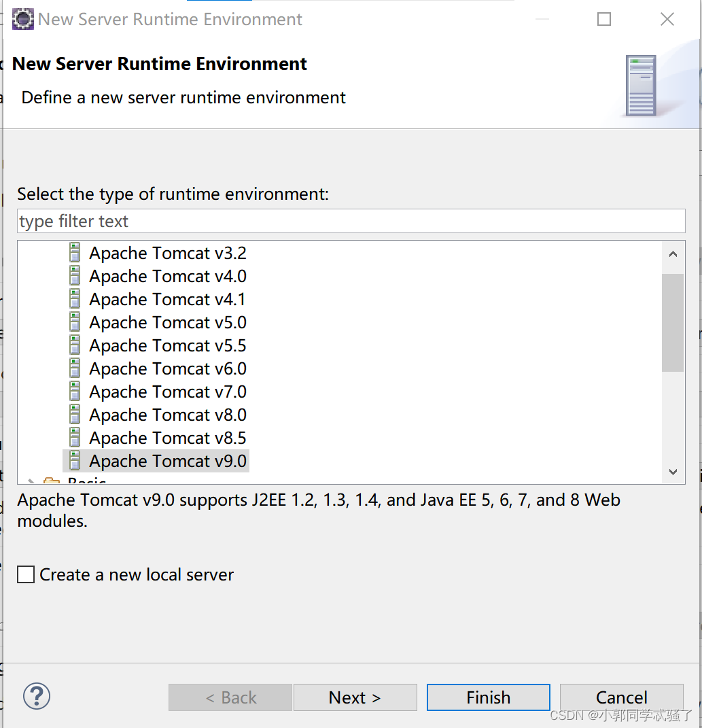Click the Apache Tomcat v3.2 server icon

[75, 253]
